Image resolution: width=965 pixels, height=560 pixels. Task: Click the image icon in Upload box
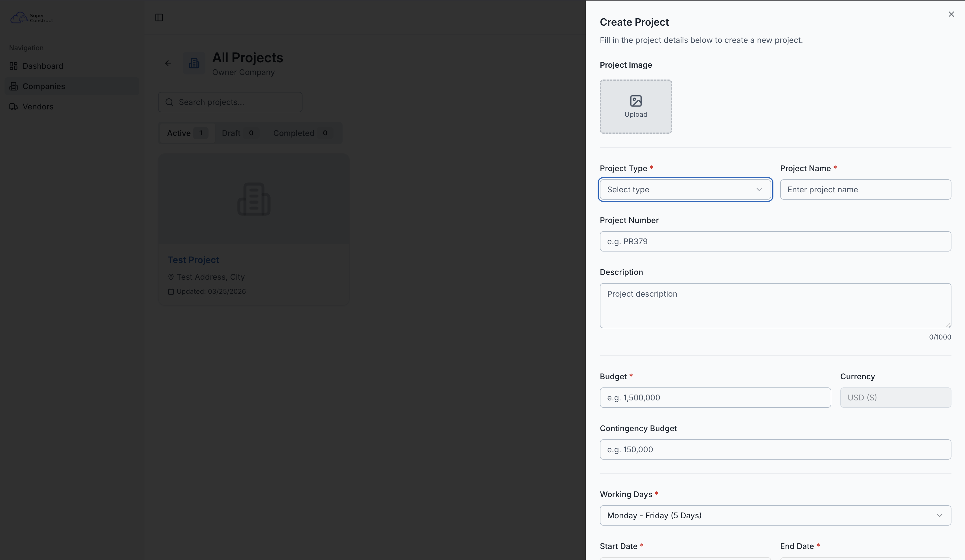click(636, 101)
